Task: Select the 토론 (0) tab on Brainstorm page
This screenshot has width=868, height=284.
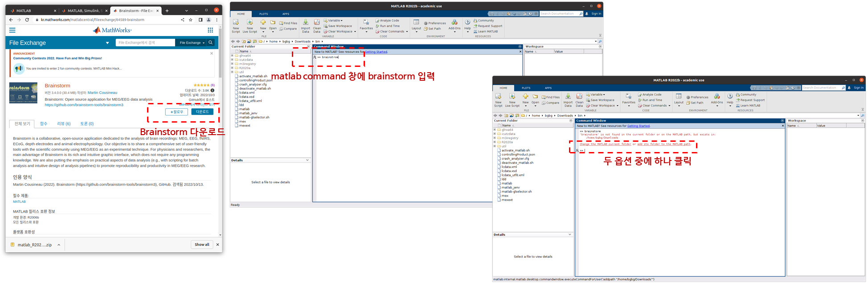Action: [x=87, y=123]
